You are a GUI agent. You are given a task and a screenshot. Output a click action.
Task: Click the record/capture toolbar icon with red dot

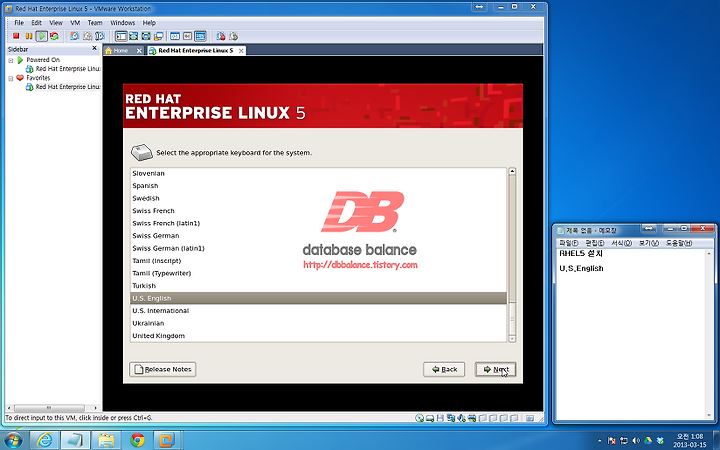pyautogui.click(x=221, y=36)
